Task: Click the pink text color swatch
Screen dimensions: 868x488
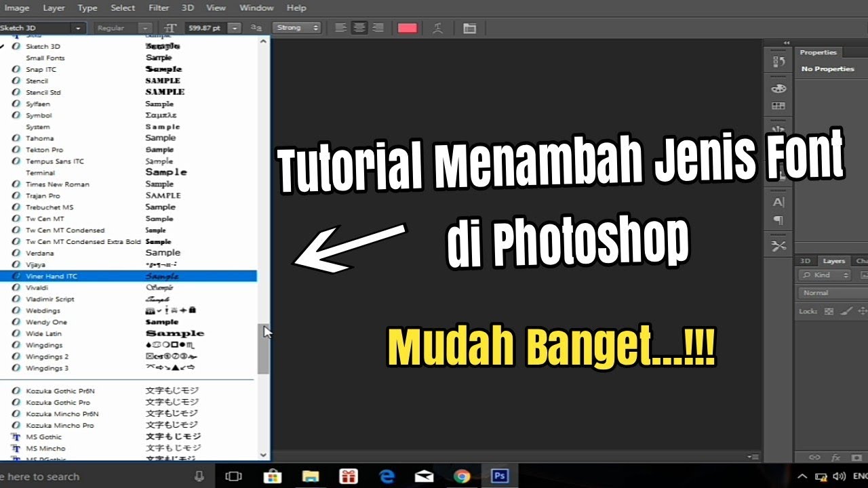Action: [x=407, y=28]
